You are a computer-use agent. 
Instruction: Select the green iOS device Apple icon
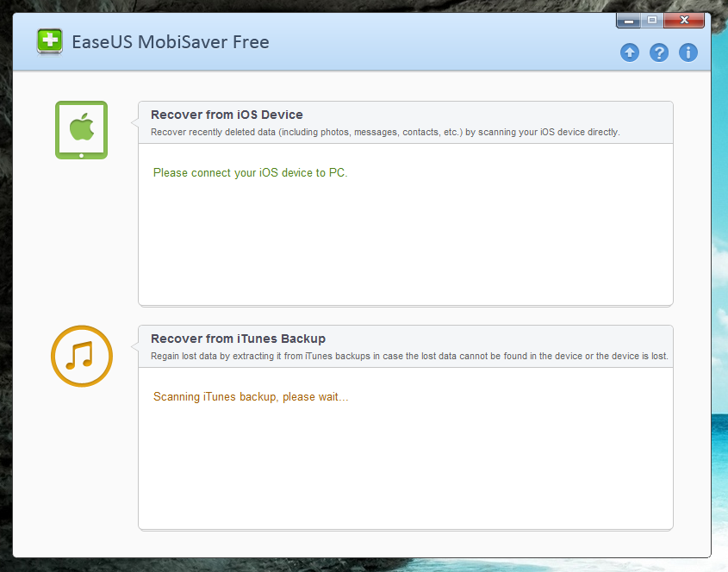[x=81, y=130]
